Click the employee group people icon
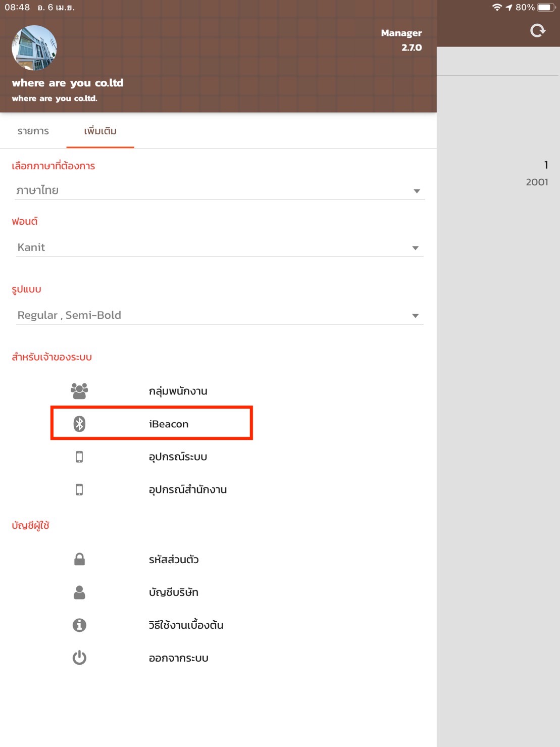Screen dimensions: 560x747 point(79,391)
